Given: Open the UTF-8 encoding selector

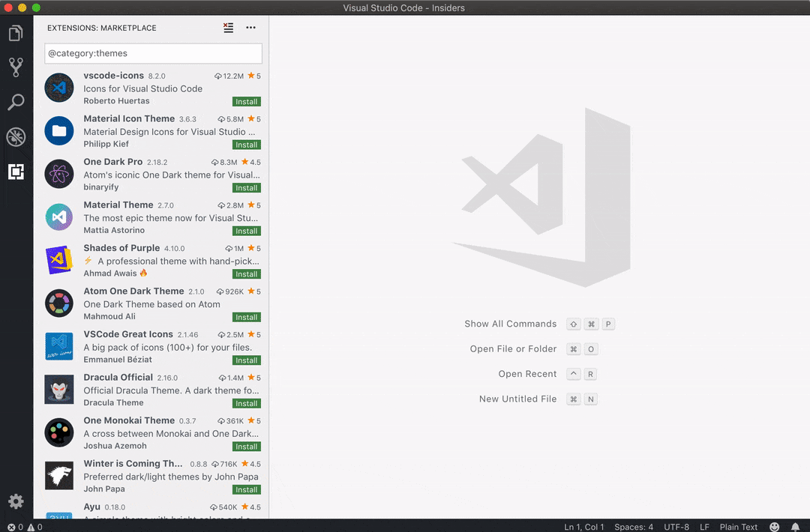Looking at the screenshot, I should click(676, 526).
